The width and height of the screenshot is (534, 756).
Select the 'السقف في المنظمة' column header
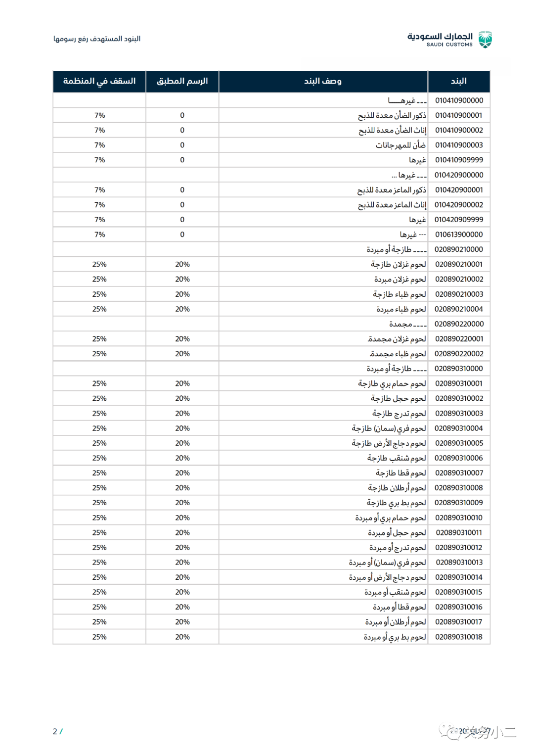(99, 81)
